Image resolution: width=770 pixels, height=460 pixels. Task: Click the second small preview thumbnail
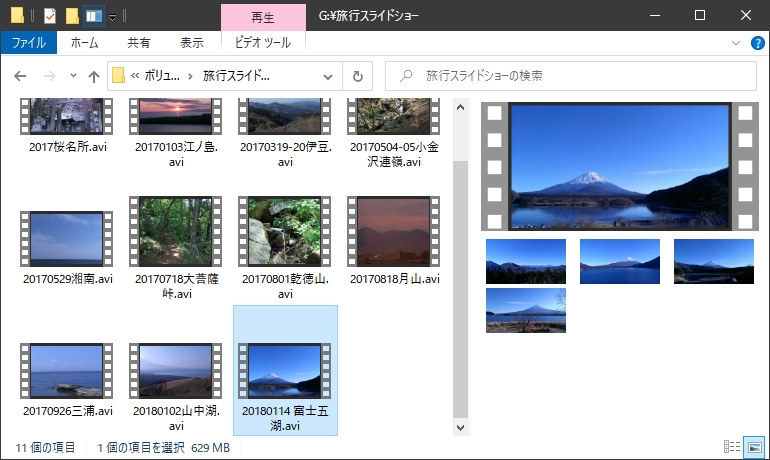pyautogui.click(x=620, y=261)
